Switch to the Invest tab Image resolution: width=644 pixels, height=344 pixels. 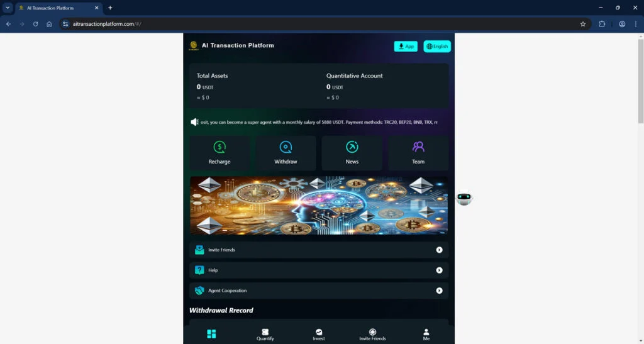319,335
